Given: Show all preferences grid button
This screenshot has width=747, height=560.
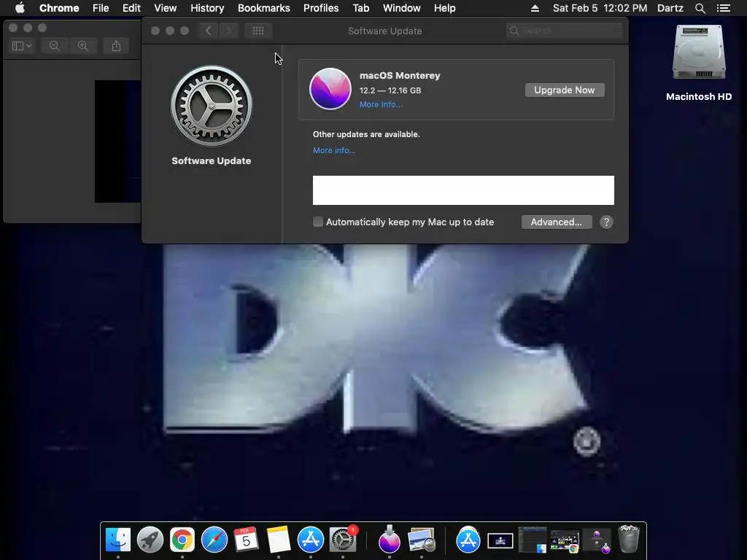Looking at the screenshot, I should click(x=258, y=31).
